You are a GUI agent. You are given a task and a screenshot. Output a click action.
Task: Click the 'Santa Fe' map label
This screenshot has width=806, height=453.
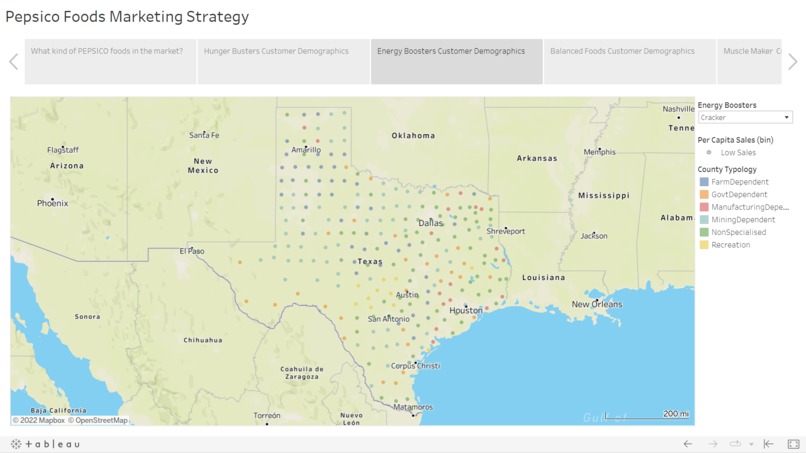(204, 135)
